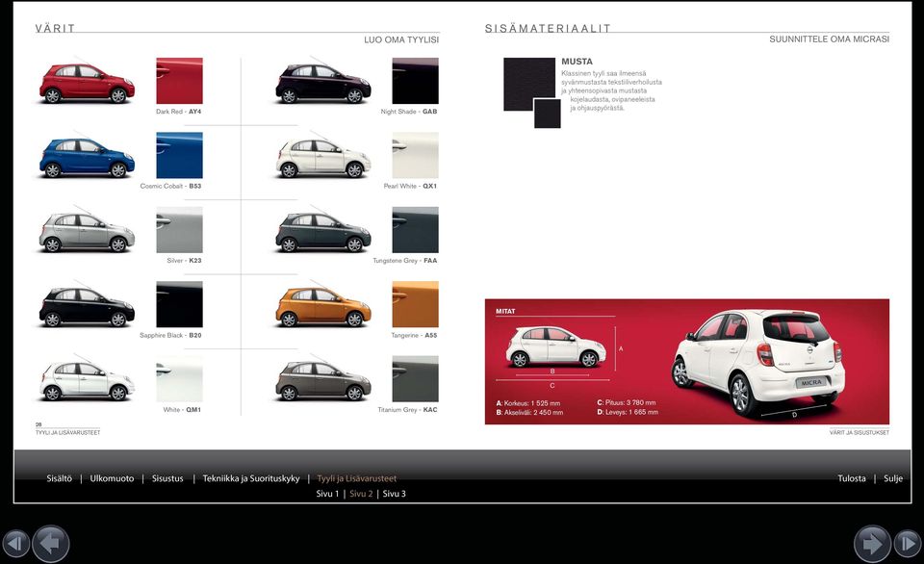This screenshot has height=564, width=924.
Task: Click the small Musta interior trim swatch
Action: (548, 114)
